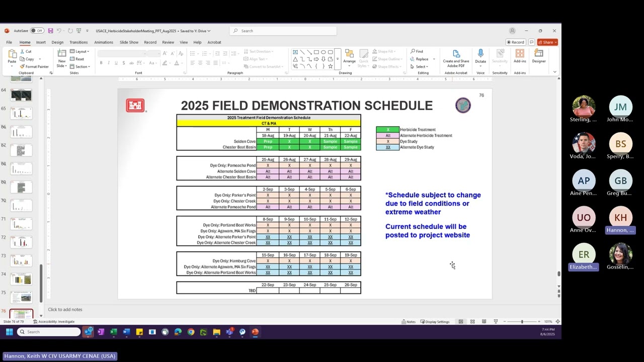
Task: Open the File menu
Action: 9,42
